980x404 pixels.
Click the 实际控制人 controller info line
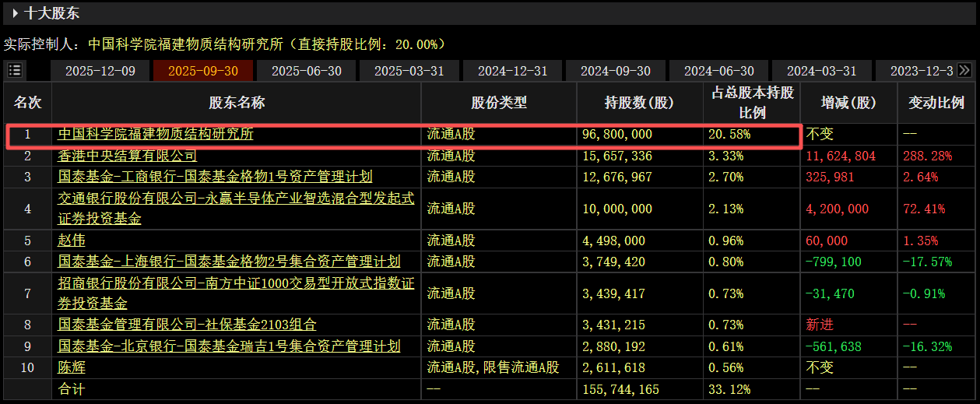click(225, 44)
